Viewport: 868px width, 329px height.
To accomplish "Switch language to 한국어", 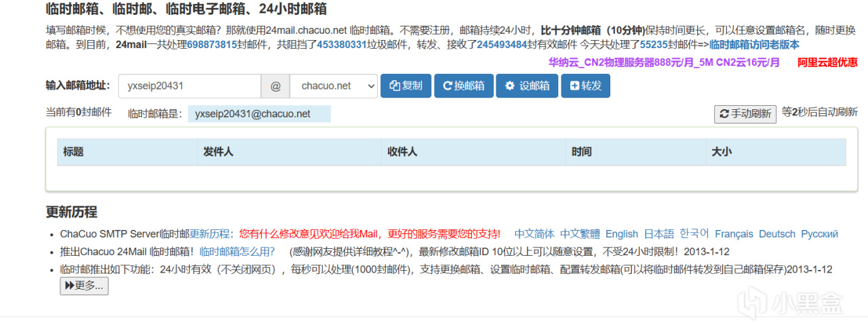I will [x=694, y=233].
